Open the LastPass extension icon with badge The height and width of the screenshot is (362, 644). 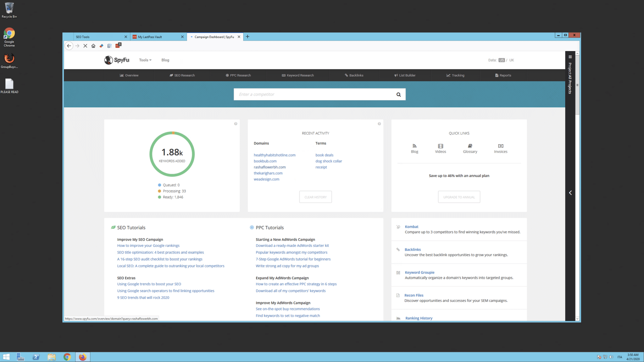coord(118,46)
